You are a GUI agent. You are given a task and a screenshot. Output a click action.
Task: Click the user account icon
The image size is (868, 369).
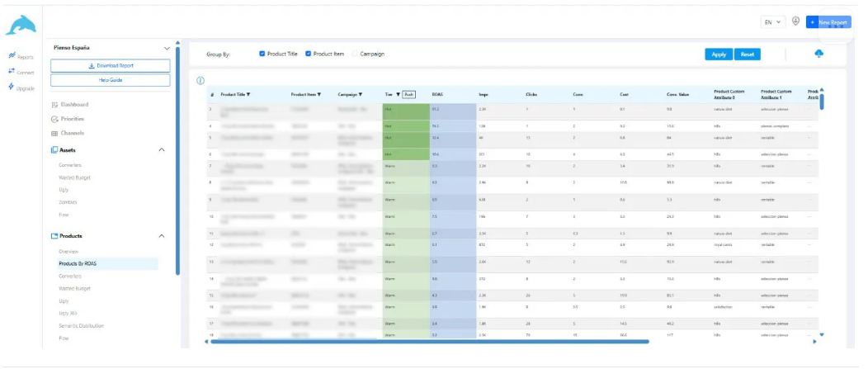[795, 21]
